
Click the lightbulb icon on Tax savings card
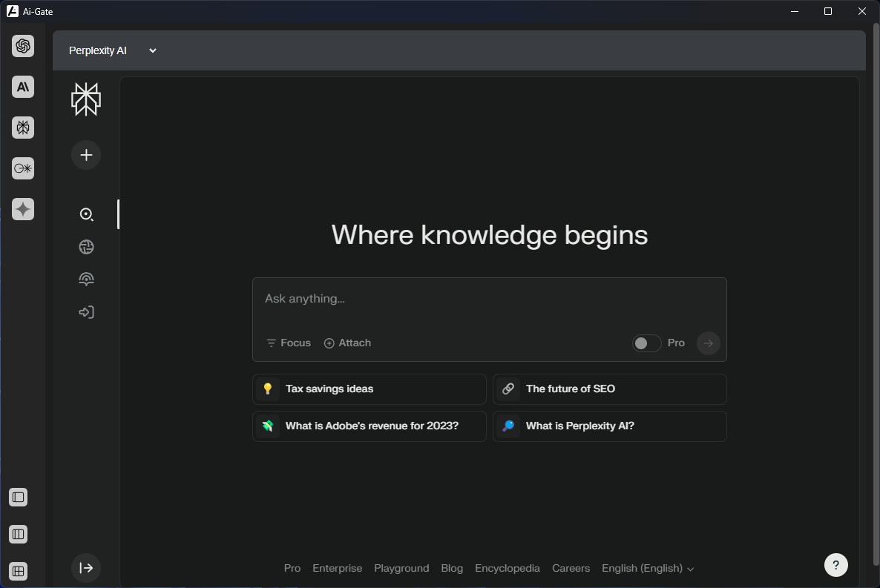(x=268, y=389)
